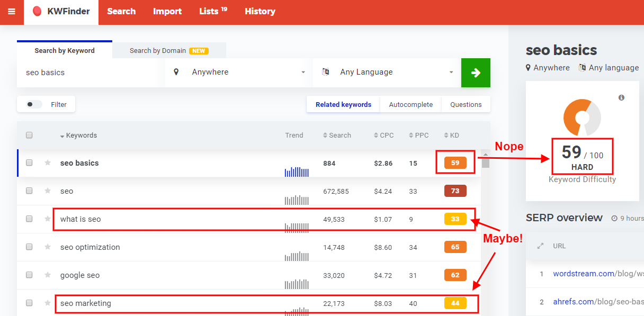The height and width of the screenshot is (316, 644).
Task: Tick the checkbox for 'seo optimization'
Action: click(x=29, y=247)
